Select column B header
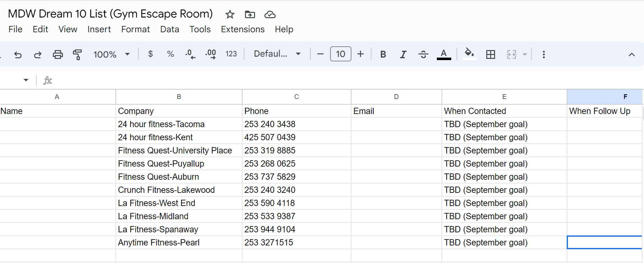This screenshot has width=644, height=263. click(179, 97)
